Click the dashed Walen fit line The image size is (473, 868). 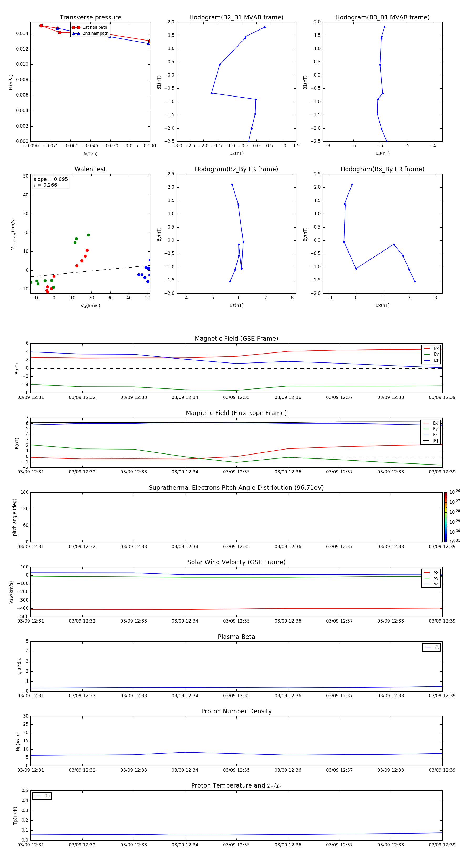click(x=90, y=271)
